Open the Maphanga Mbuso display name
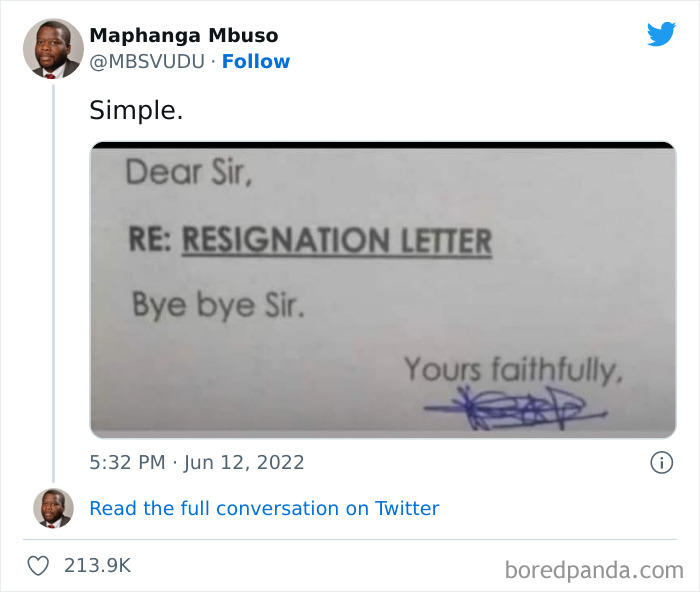Screen dimensions: 700x592 [x=184, y=36]
